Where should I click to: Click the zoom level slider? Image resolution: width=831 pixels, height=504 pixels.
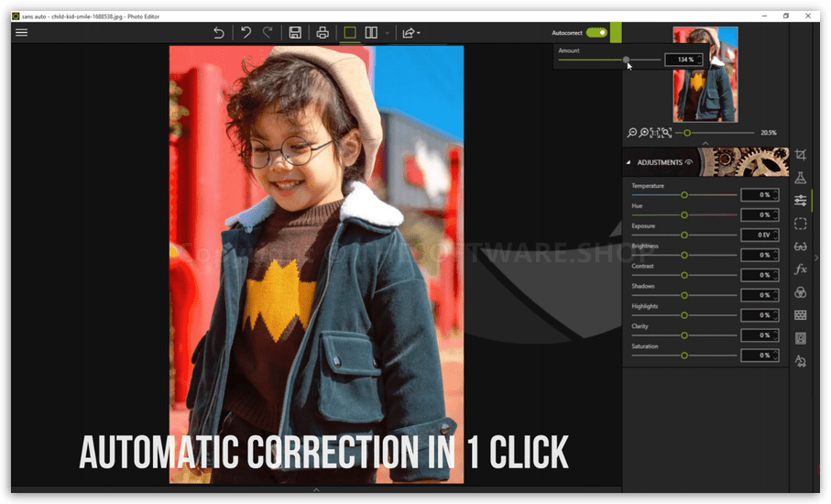[716, 133]
